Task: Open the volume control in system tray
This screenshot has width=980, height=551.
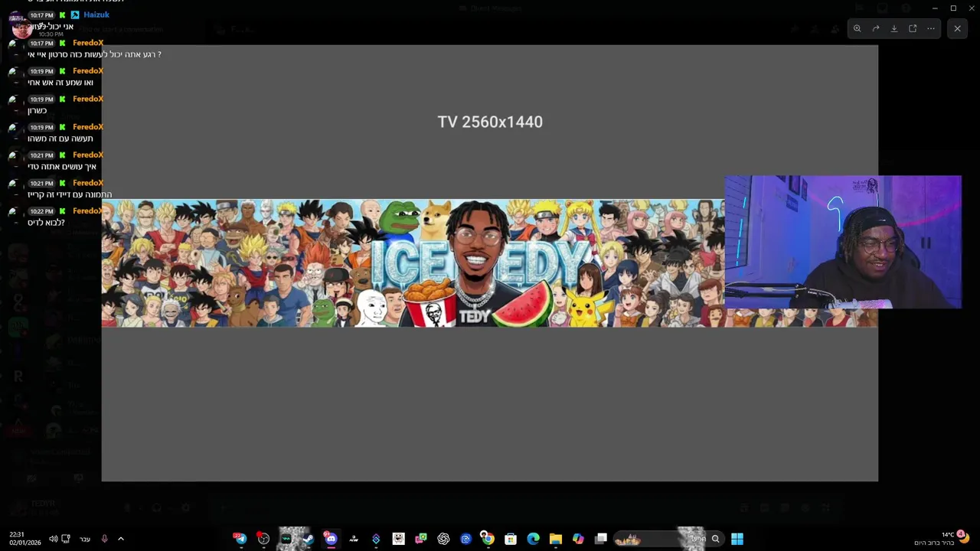Action: click(53, 539)
